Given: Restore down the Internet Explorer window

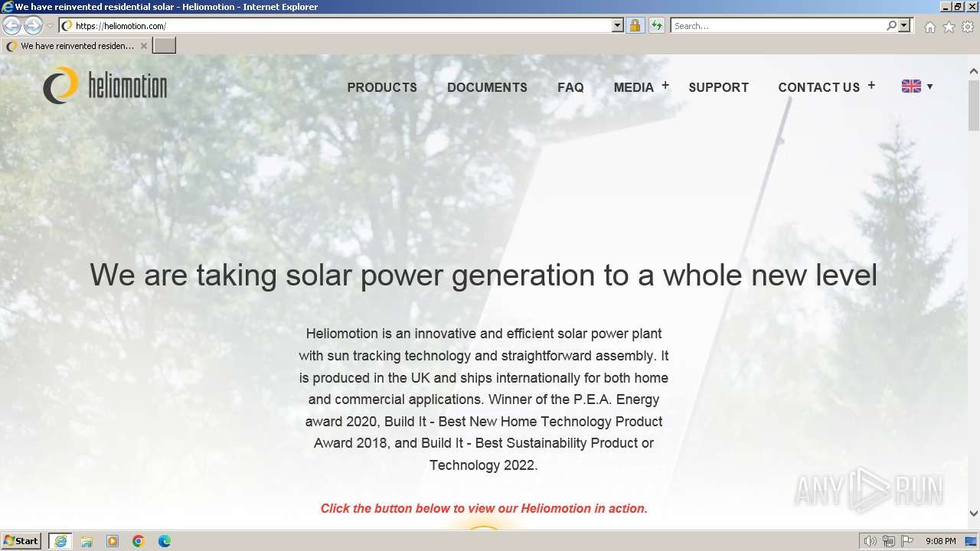Looking at the screenshot, I should click(x=958, y=6).
